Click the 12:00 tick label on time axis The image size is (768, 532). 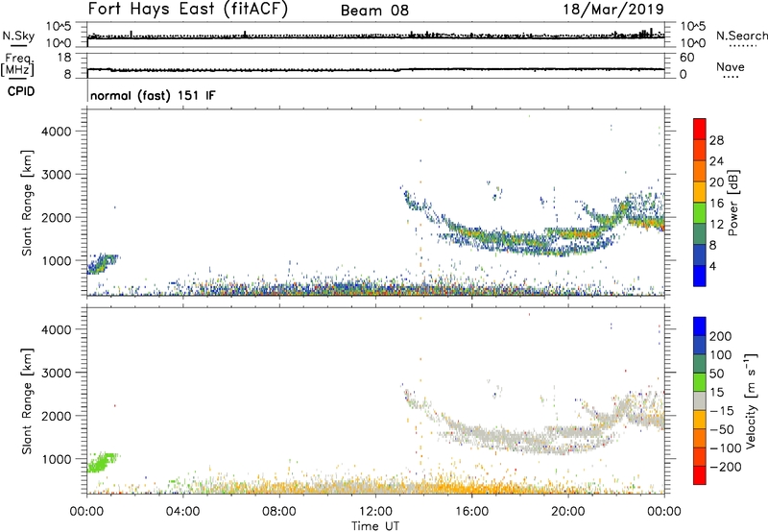[x=375, y=510]
